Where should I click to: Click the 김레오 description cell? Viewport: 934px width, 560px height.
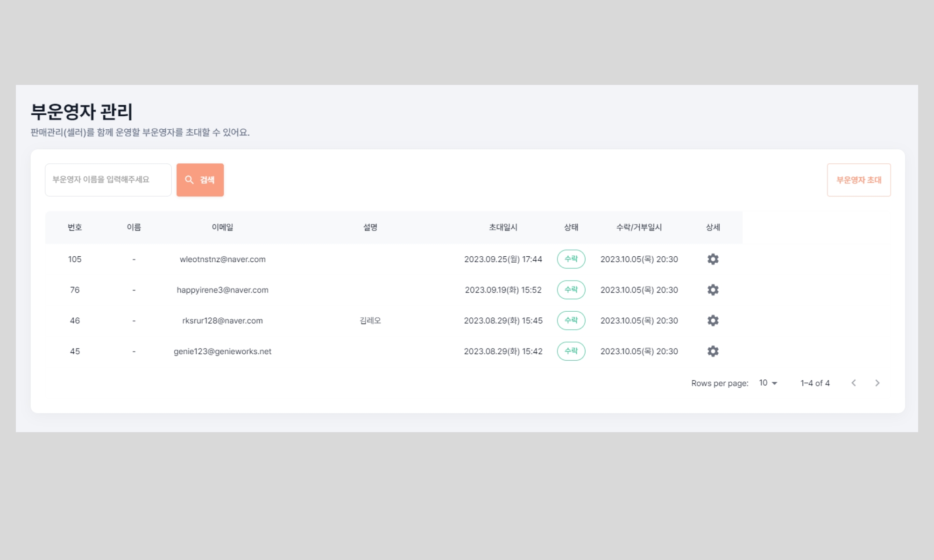pos(370,321)
